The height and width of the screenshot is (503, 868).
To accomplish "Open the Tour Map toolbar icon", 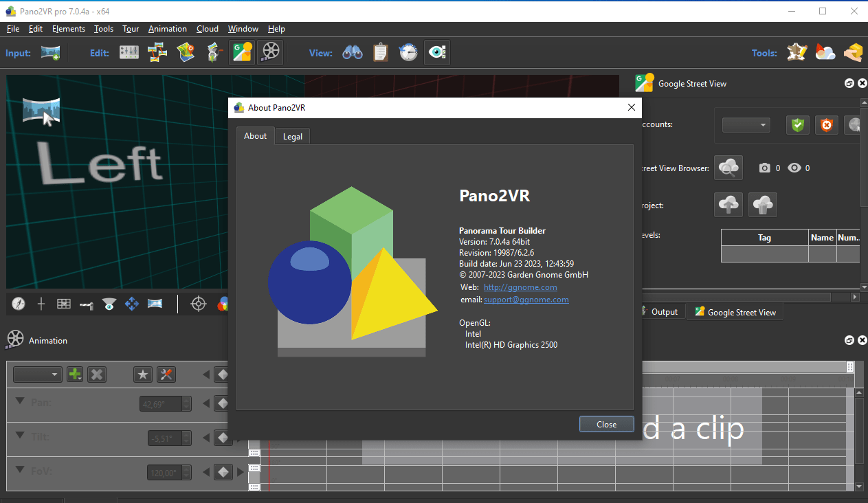I will click(186, 52).
